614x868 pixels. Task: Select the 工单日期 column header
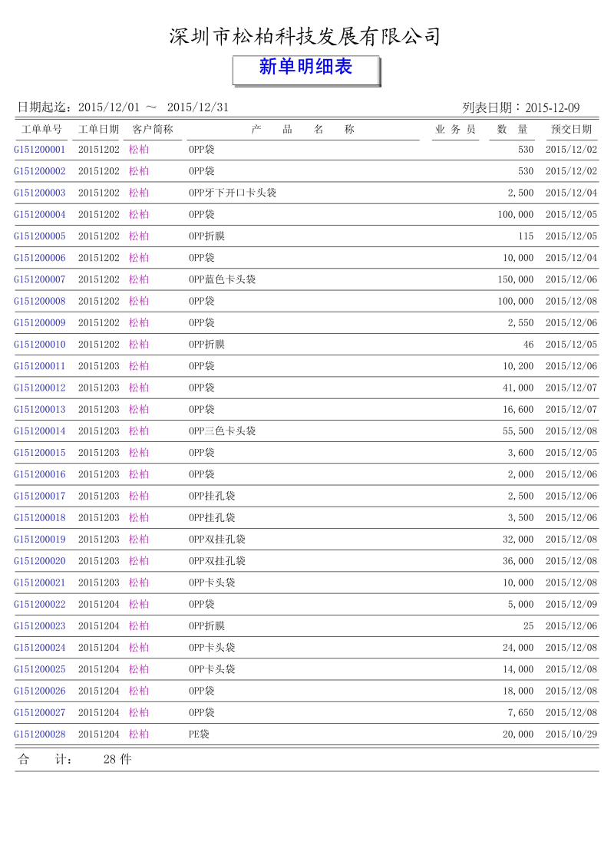click(98, 130)
